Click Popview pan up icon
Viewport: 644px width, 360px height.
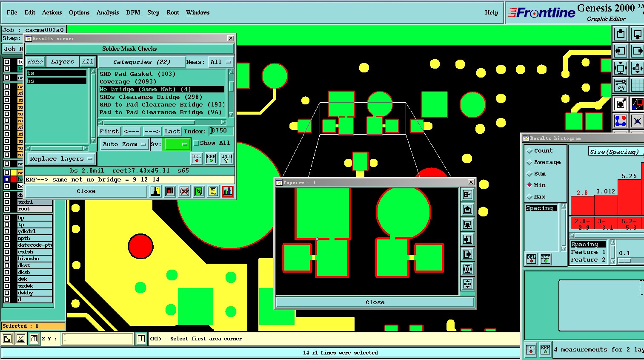(x=468, y=209)
